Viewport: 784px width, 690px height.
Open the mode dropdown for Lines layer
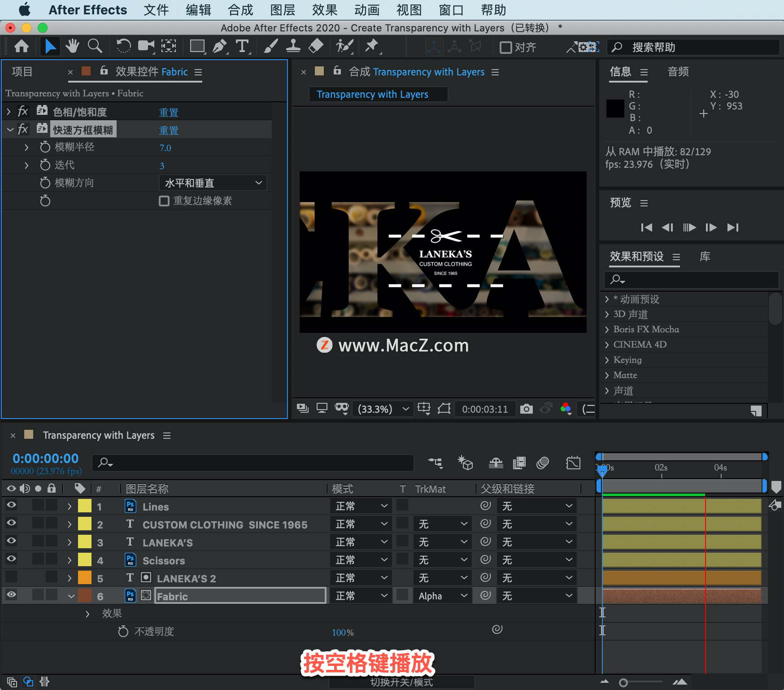click(x=361, y=506)
